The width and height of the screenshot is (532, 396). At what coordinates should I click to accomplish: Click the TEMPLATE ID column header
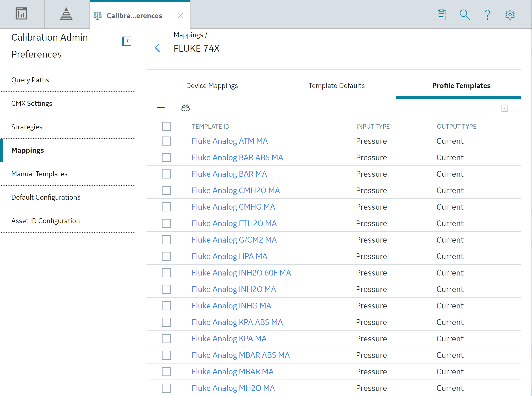(211, 127)
